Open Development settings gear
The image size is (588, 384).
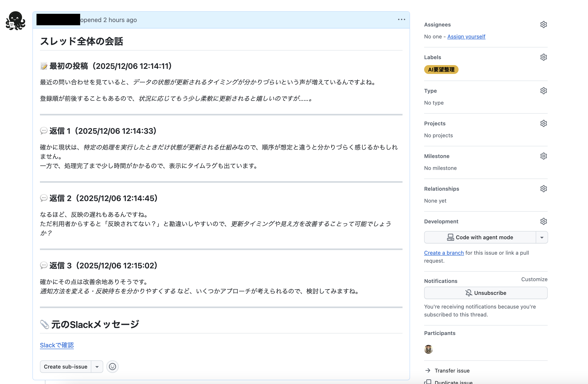543,221
